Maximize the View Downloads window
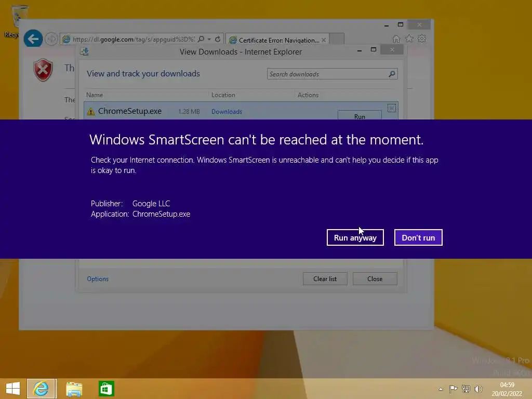This screenshot has height=399, width=532. tap(374, 50)
